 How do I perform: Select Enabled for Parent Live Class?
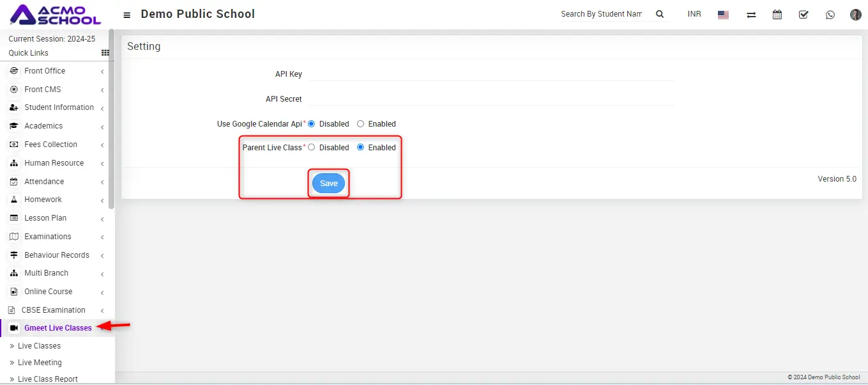(x=361, y=148)
